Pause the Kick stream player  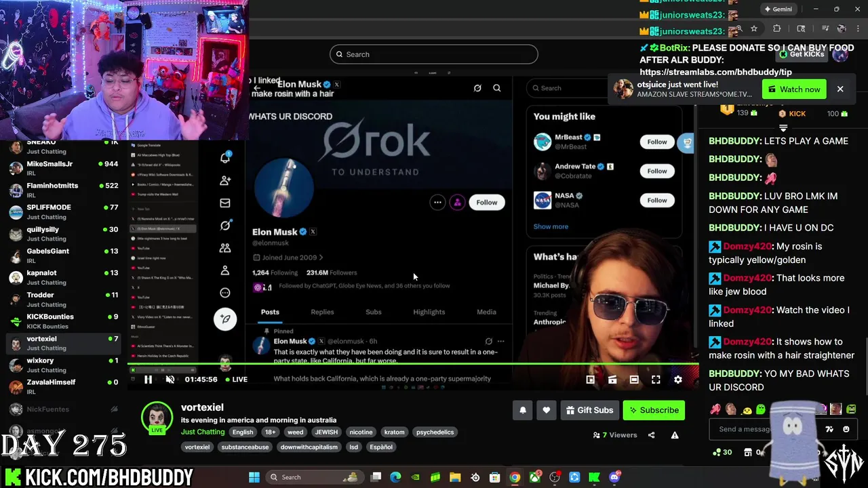(148, 380)
